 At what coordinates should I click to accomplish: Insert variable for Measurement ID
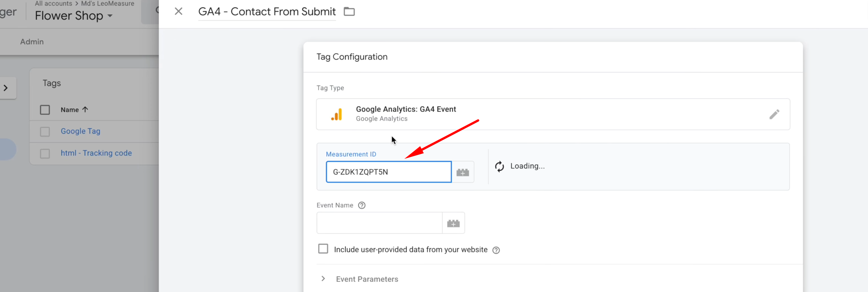pos(462,172)
